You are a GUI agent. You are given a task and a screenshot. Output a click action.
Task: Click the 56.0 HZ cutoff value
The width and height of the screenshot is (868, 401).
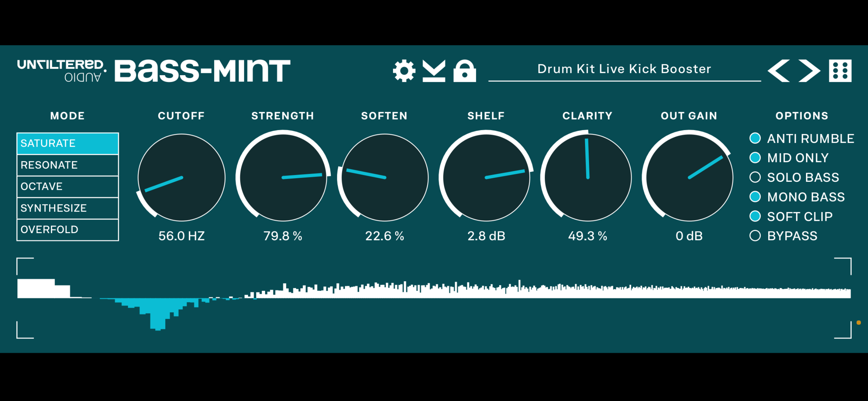tap(182, 236)
